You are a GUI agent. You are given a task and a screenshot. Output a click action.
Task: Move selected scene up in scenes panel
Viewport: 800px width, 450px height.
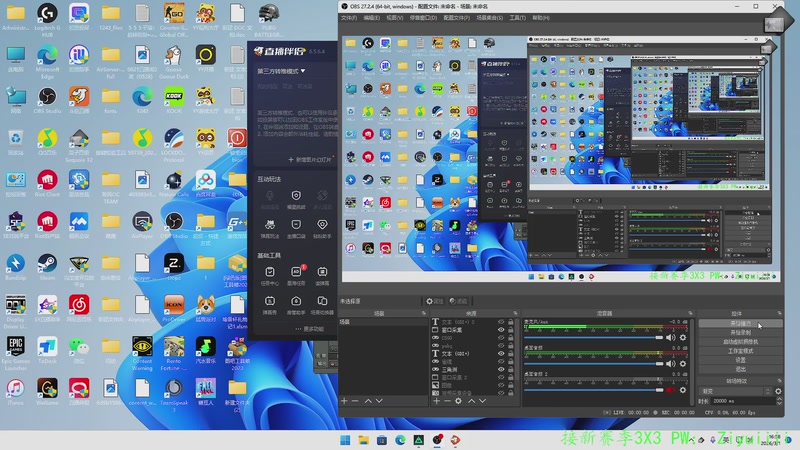(368, 401)
